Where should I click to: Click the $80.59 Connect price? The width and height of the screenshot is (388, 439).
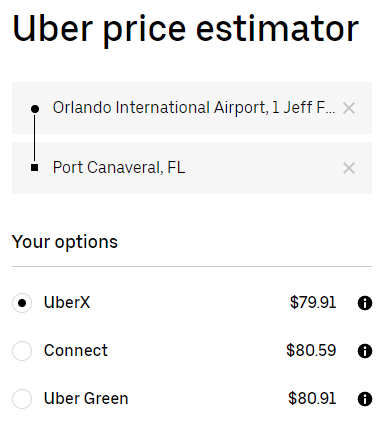tap(311, 351)
